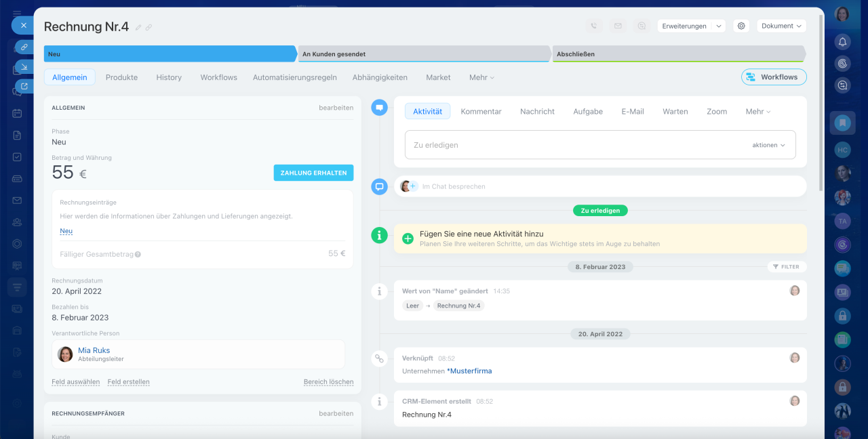Click the envelope email icon in header

(618, 26)
